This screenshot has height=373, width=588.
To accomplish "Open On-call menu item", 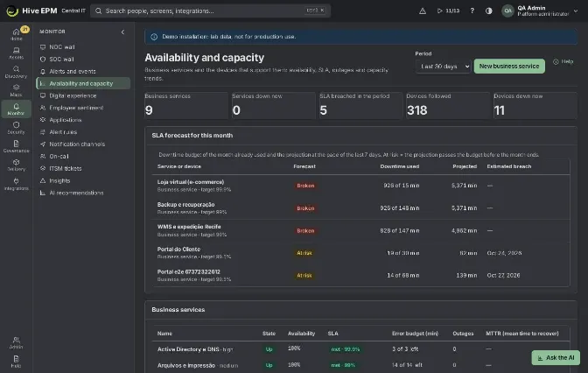I will (x=83, y=156).
